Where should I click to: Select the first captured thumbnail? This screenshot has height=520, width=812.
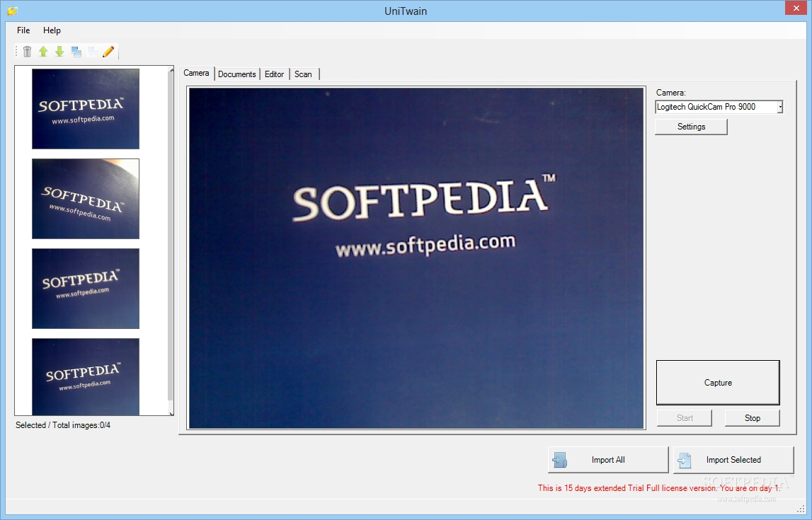(86, 109)
